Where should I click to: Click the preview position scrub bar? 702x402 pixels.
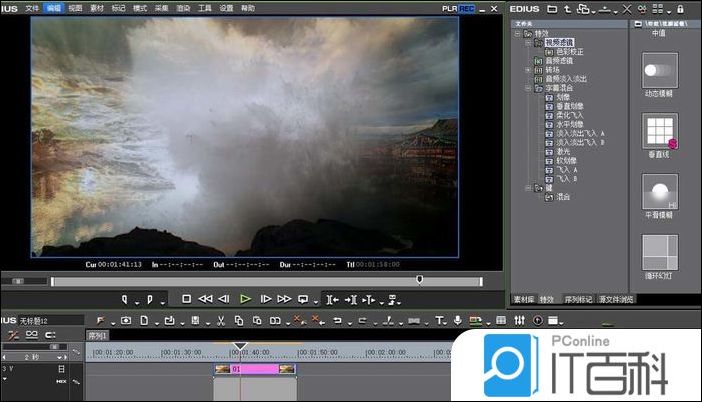click(x=240, y=280)
